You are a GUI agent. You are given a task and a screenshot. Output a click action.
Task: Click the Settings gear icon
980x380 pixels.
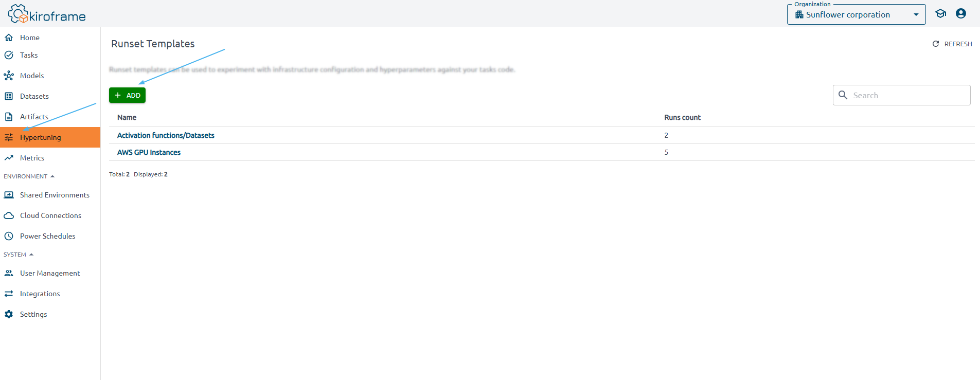9,314
